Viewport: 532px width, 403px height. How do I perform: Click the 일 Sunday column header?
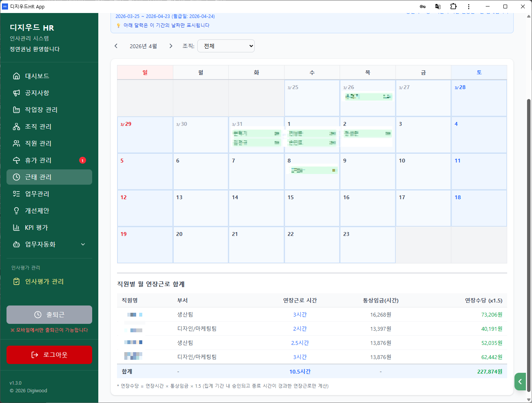pos(145,72)
